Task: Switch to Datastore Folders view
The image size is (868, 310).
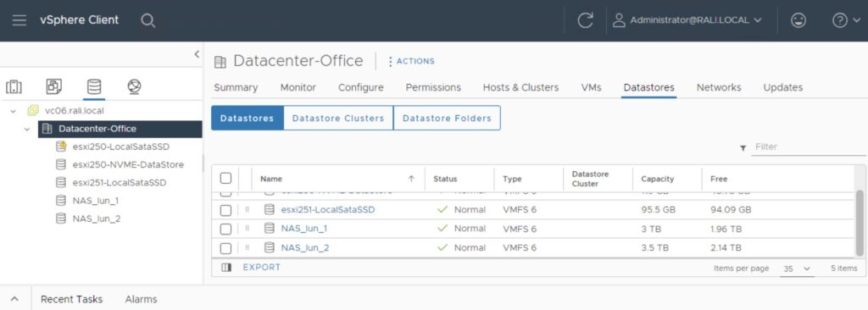Action: click(x=447, y=118)
